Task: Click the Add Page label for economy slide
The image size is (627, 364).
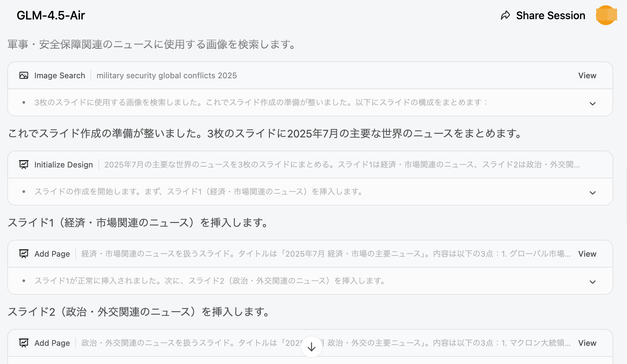Action: tap(52, 254)
